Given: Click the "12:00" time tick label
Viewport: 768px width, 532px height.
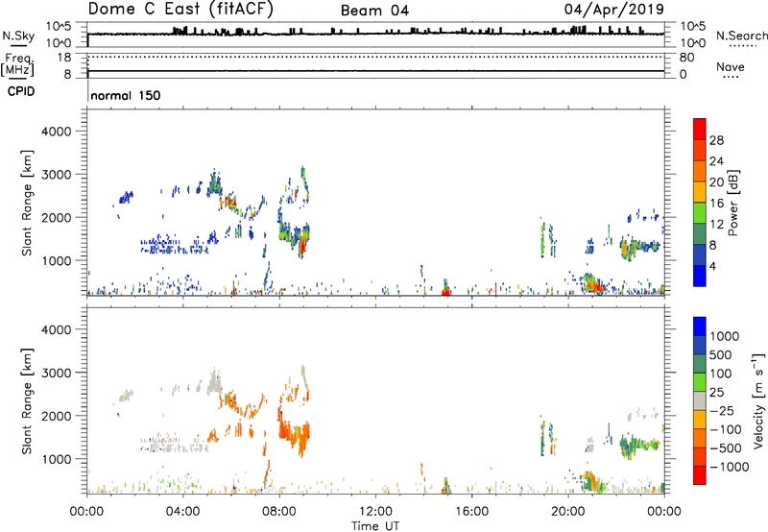Looking at the screenshot, I should point(375,512).
